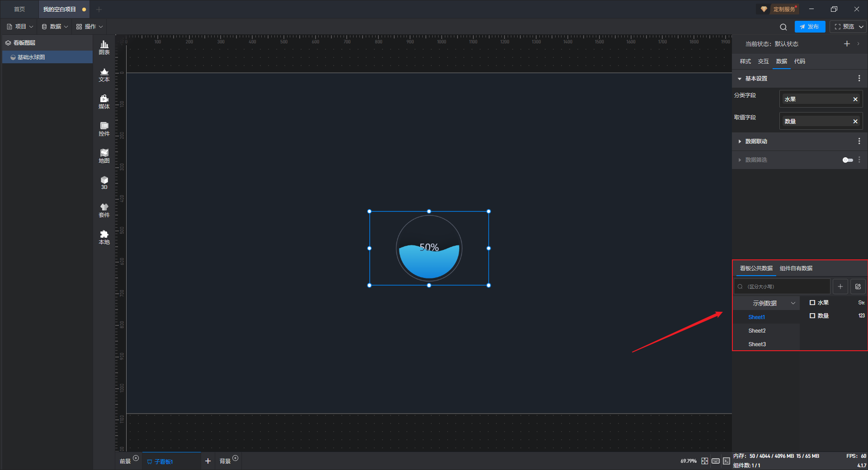Select the water ball chart on canvas
This screenshot has height=470, width=868.
429,248
